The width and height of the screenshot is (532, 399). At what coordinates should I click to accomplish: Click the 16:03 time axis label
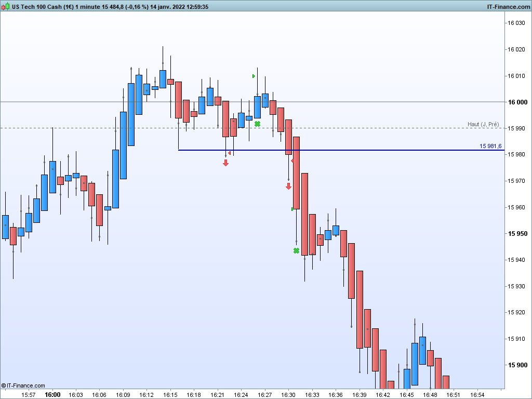pos(76,395)
